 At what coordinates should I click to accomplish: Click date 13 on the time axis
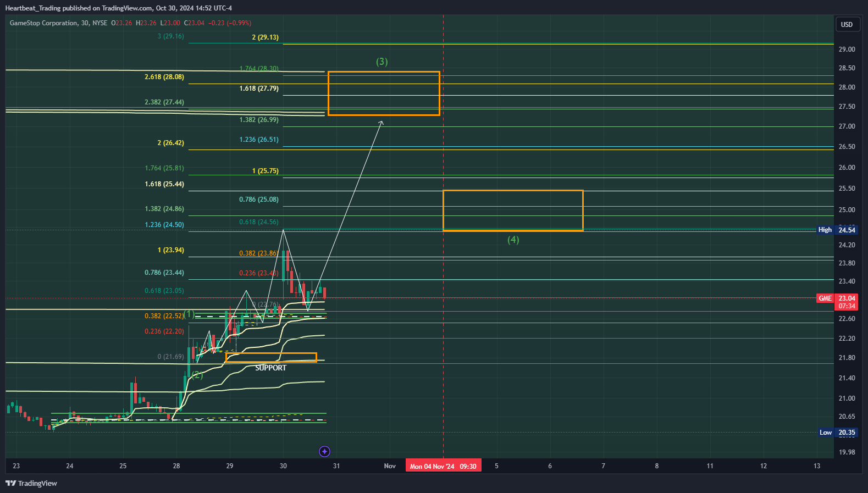(x=817, y=466)
